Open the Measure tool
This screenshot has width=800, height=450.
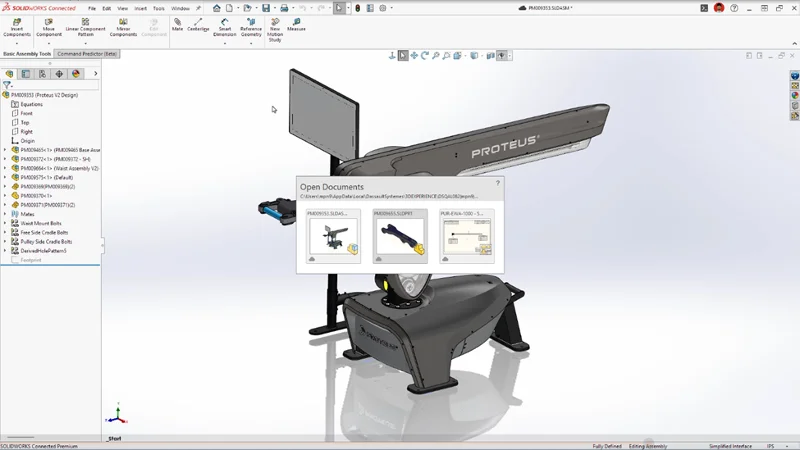point(296,24)
